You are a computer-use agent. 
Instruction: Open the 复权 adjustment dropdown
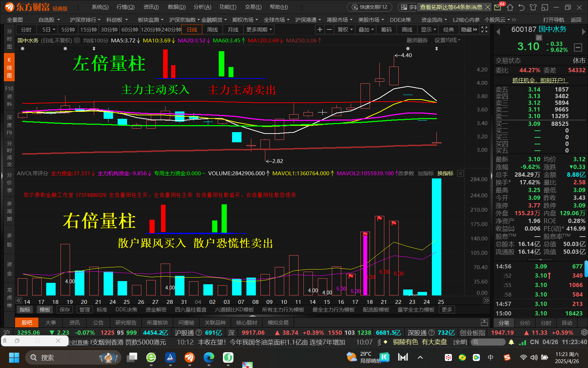pos(345,30)
